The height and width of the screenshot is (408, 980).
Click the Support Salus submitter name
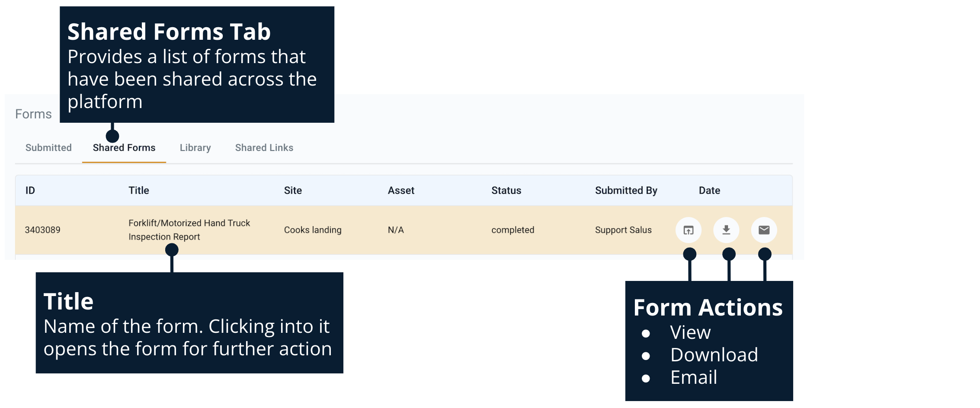(623, 230)
